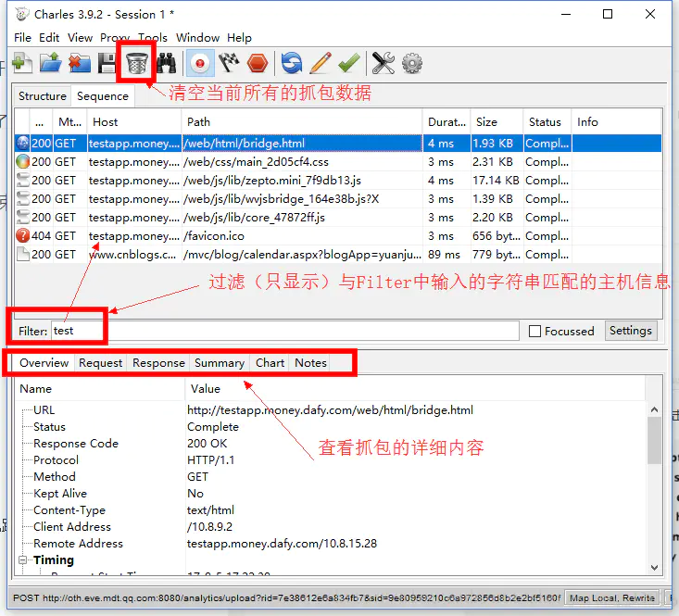679x616 pixels.
Task: Open Tools via the wrench and screwdriver icon
Action: click(384, 63)
